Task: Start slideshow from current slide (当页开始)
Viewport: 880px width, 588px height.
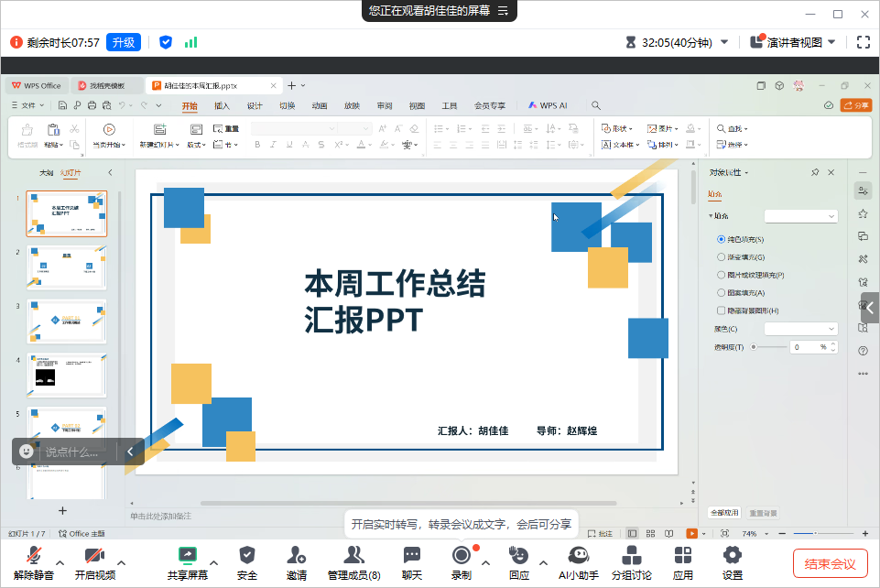Action: pos(109,136)
